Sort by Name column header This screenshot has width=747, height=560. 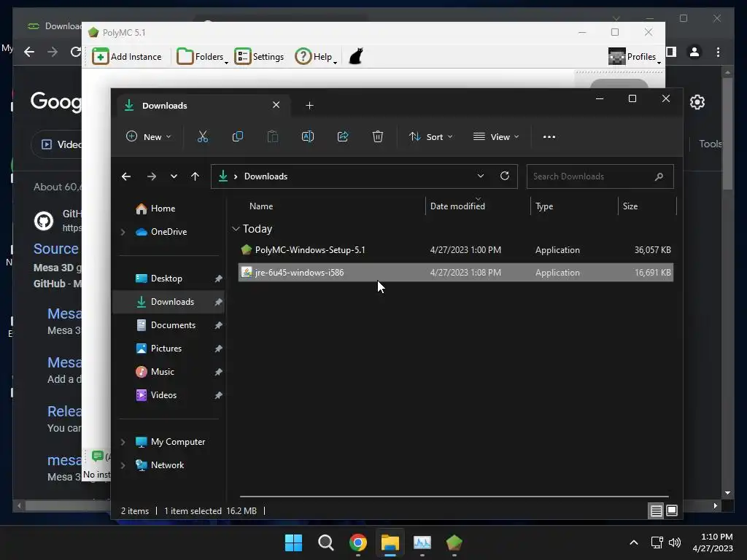261,206
